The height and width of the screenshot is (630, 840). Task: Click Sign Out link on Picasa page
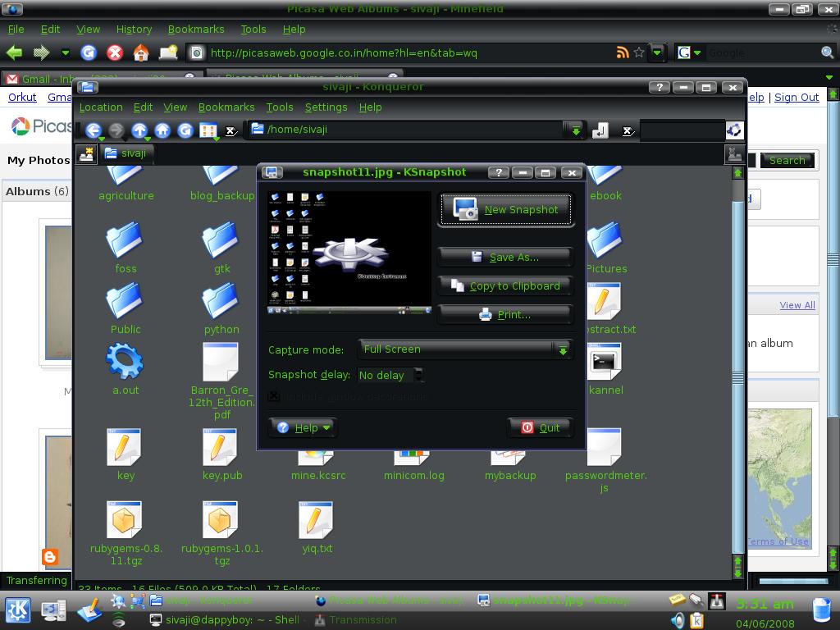tap(796, 97)
